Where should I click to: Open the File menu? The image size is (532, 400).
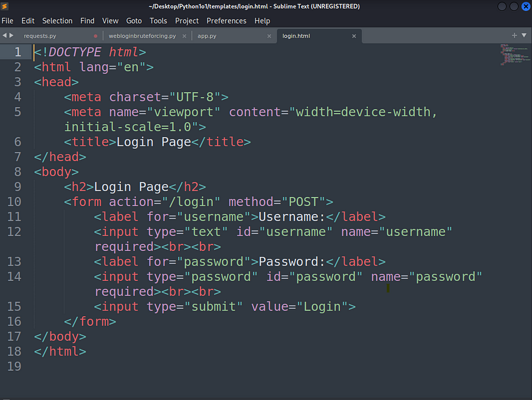coord(7,21)
